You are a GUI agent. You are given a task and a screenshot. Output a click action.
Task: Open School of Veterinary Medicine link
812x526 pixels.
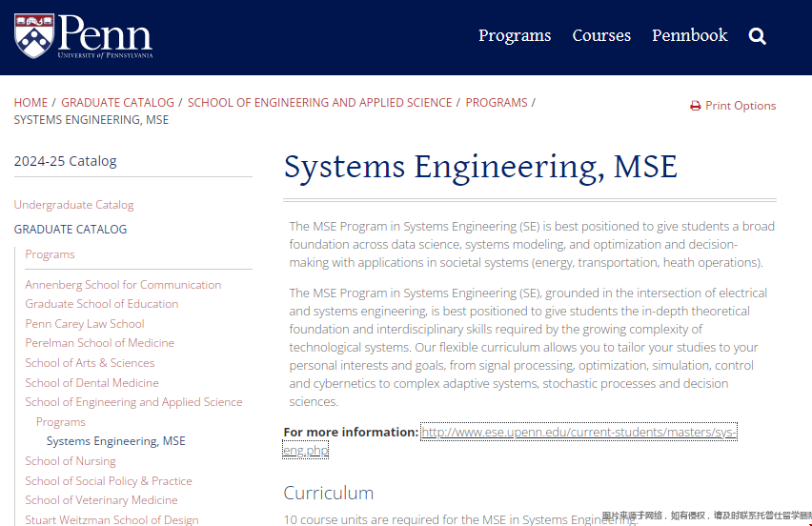[x=101, y=500]
